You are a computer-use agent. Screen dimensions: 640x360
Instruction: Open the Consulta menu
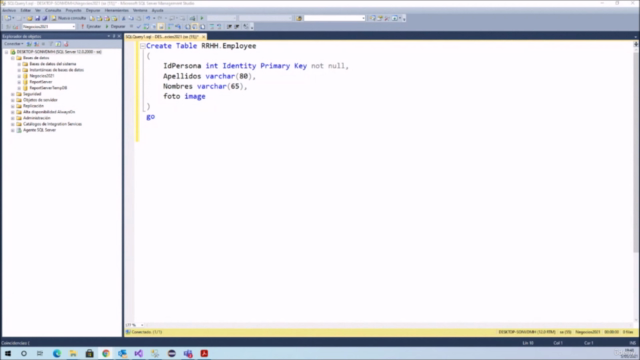coord(53,10)
